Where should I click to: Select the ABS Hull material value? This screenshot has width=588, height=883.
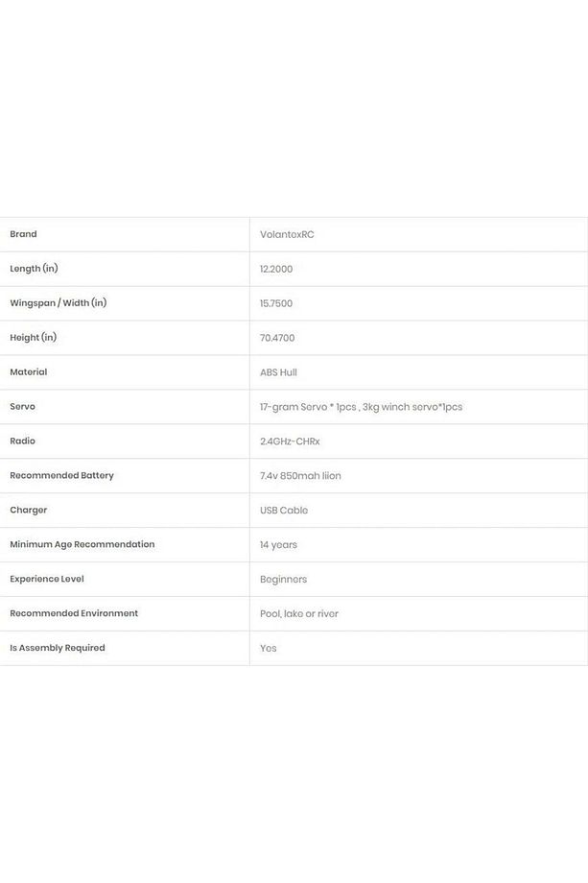click(278, 372)
